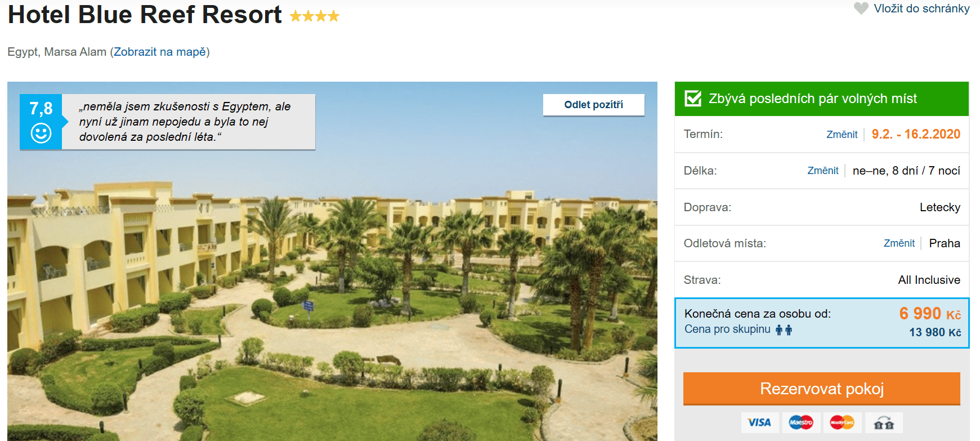Click the MasterCard payment icon
The image size is (980, 441).
tap(842, 422)
